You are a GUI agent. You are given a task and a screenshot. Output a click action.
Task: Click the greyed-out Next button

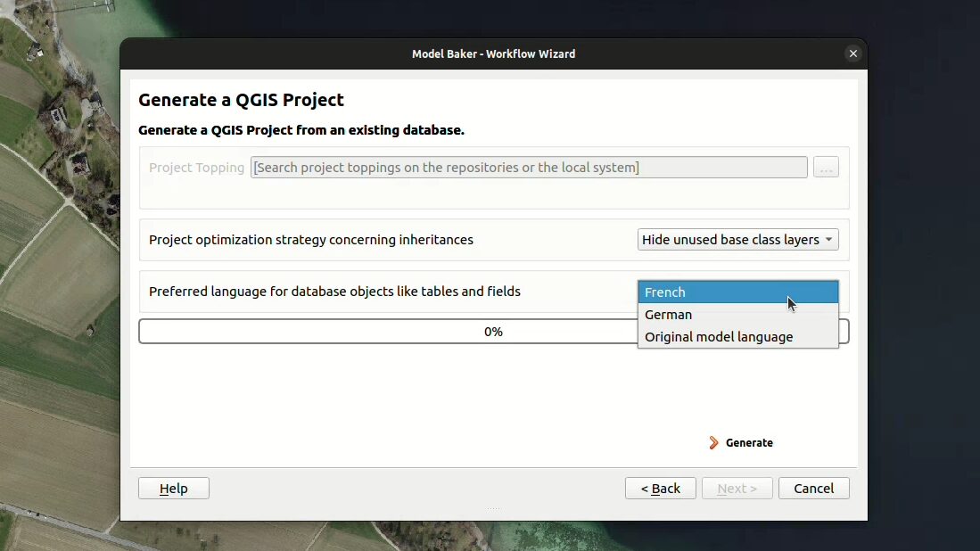[x=737, y=489]
